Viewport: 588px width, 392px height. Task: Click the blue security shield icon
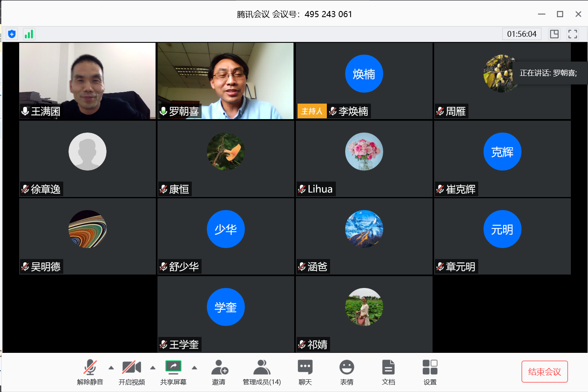click(x=12, y=34)
